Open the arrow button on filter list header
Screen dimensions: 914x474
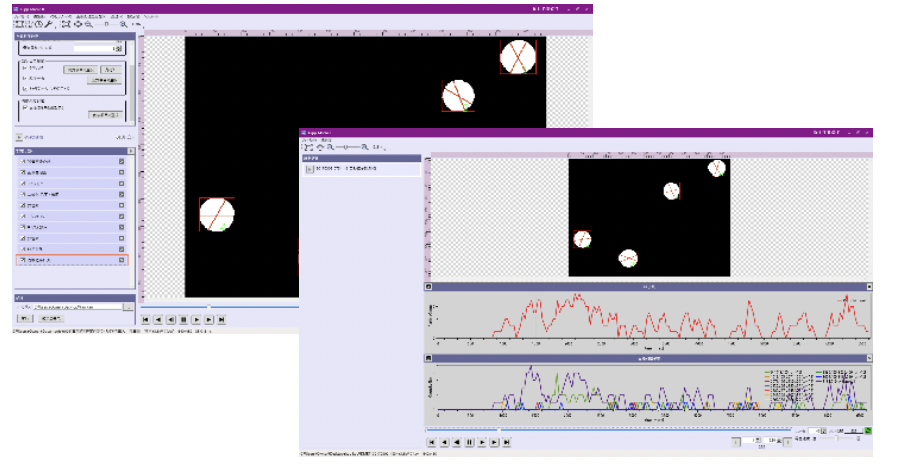[131, 151]
